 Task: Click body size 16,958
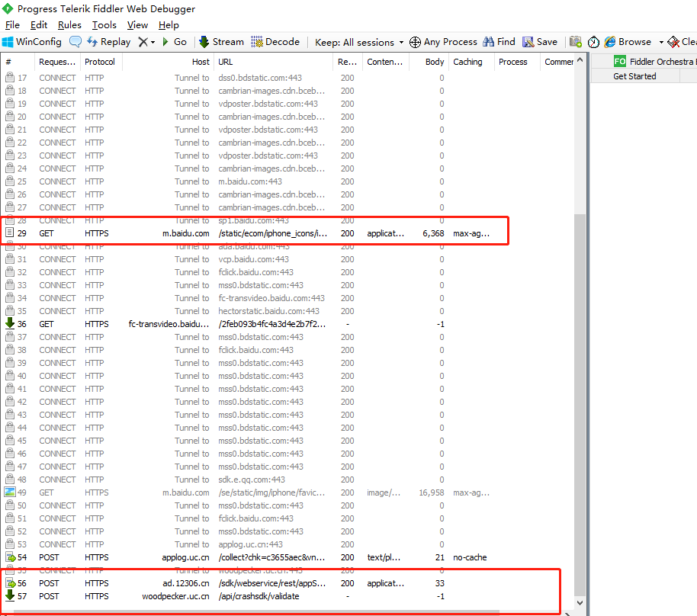(x=431, y=492)
